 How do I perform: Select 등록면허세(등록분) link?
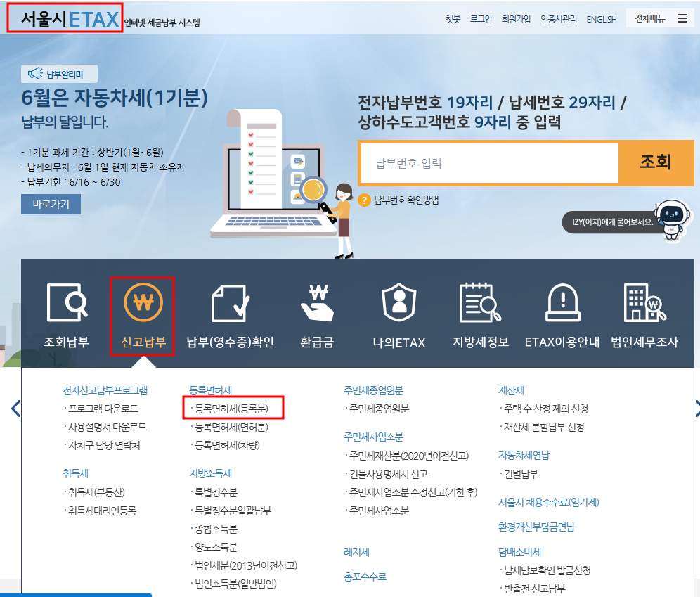231,409
